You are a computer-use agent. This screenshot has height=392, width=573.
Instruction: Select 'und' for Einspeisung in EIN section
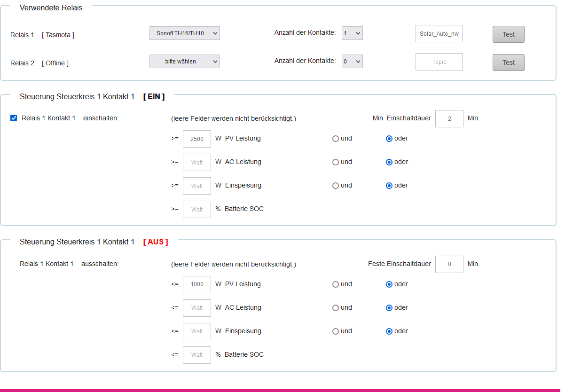336,186
